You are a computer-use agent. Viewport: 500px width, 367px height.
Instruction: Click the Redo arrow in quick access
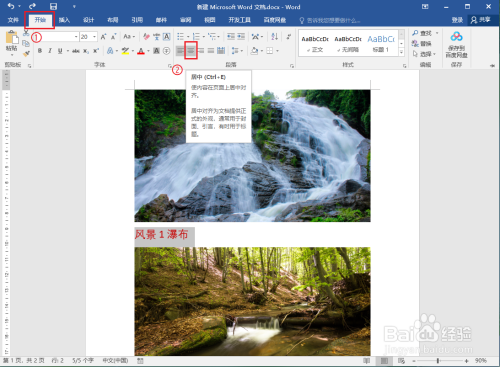pos(32,6)
